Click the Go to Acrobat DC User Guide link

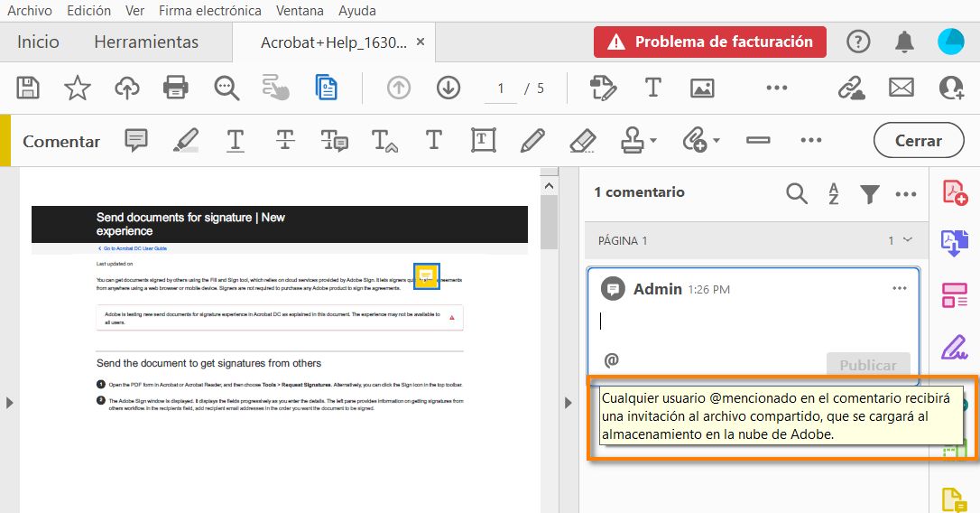coord(134,248)
